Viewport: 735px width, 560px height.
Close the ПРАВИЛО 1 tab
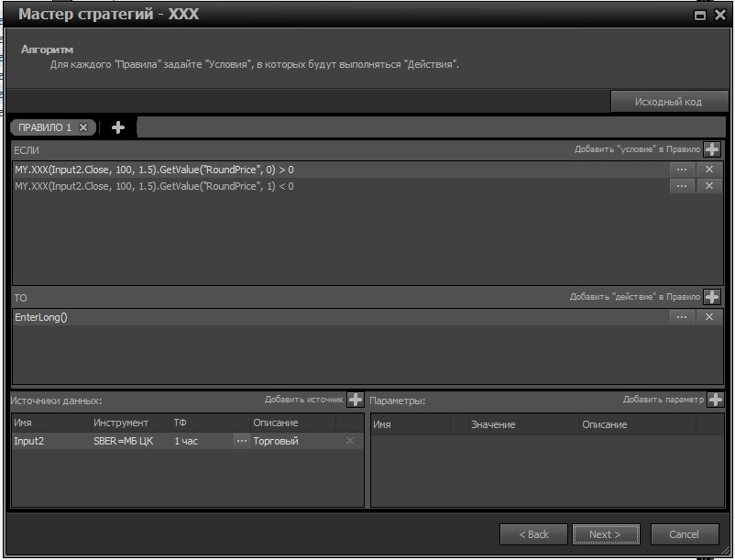[83, 127]
